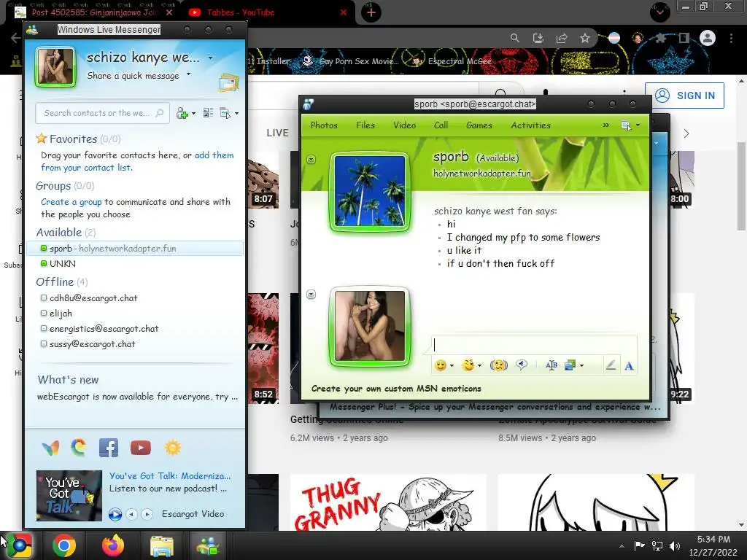This screenshot has width=747, height=560.
Task: Click the network icon in system tray
Action: [x=657, y=546]
